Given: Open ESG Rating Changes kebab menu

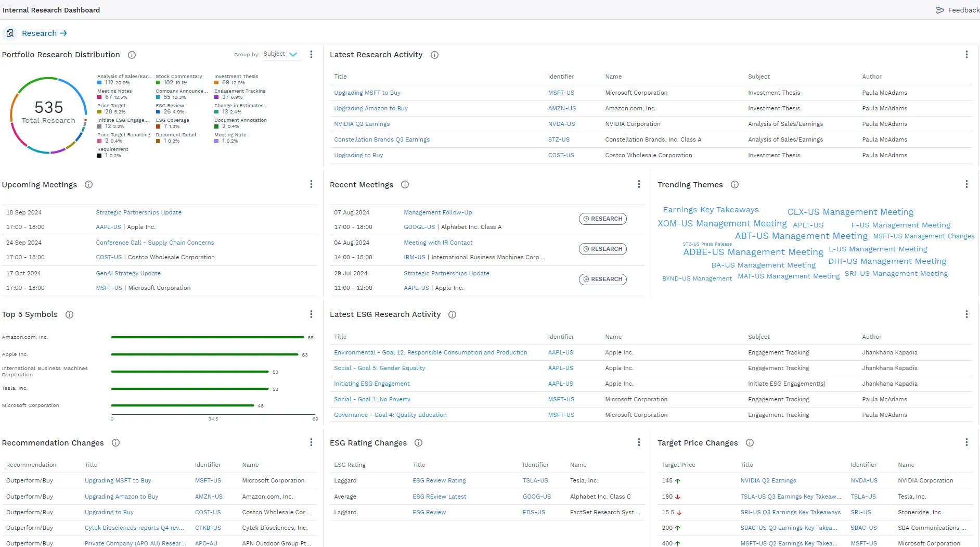Looking at the screenshot, I should point(639,442).
